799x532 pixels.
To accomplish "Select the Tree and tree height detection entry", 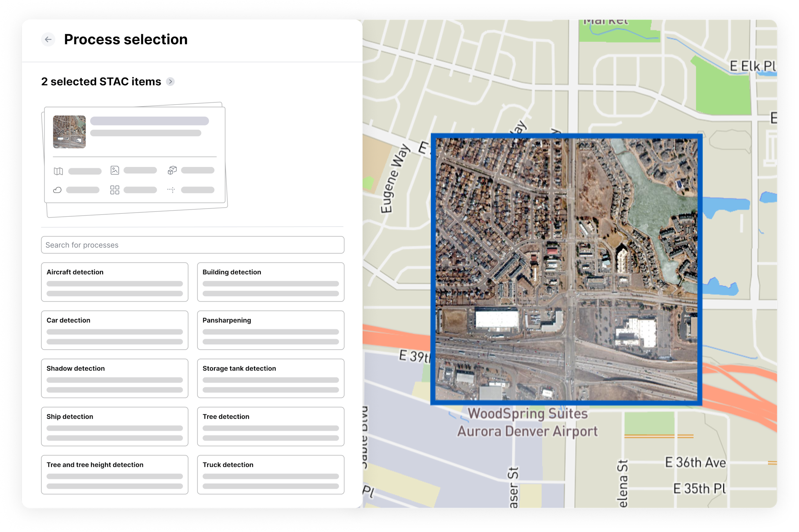I will (x=115, y=474).
